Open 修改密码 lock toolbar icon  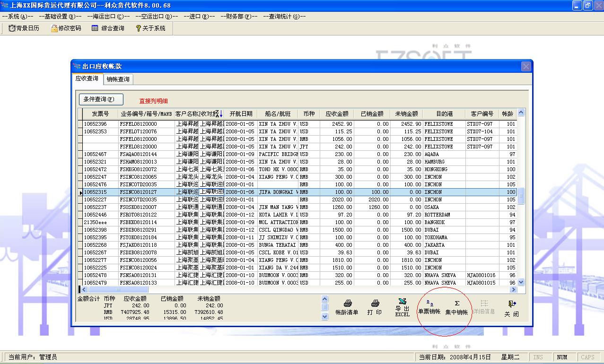54,28
